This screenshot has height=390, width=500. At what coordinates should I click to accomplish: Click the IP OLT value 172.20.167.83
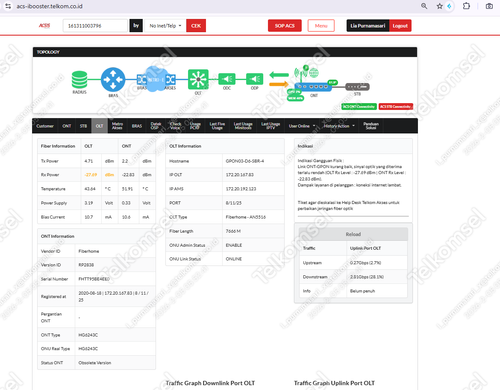click(240, 175)
